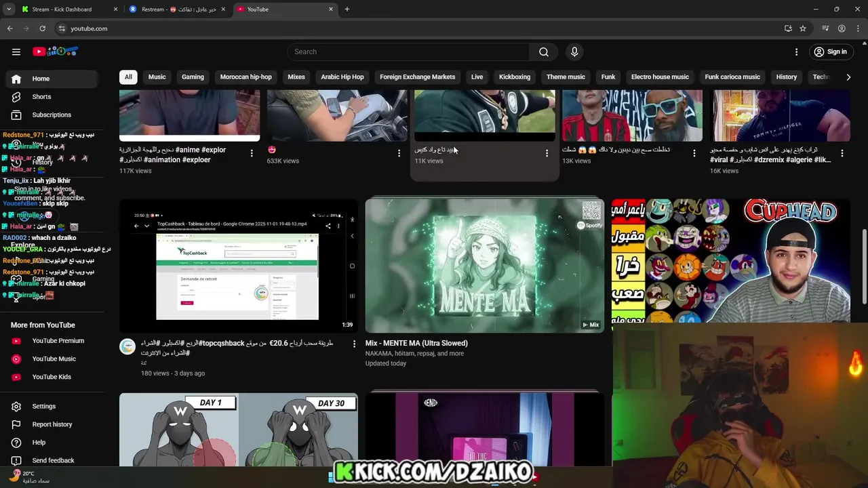Select the Funk carioca music chip
Viewport: 868px width, 488px height.
732,77
